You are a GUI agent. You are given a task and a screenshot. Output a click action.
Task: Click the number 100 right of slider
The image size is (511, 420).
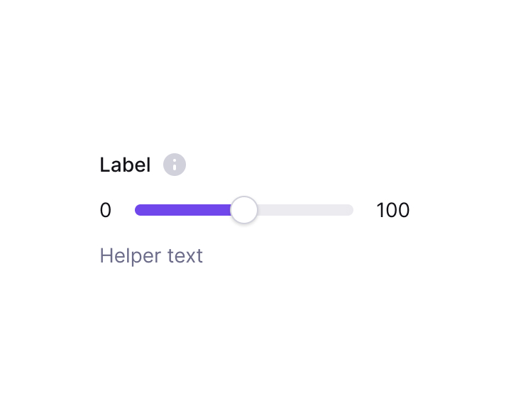(392, 210)
